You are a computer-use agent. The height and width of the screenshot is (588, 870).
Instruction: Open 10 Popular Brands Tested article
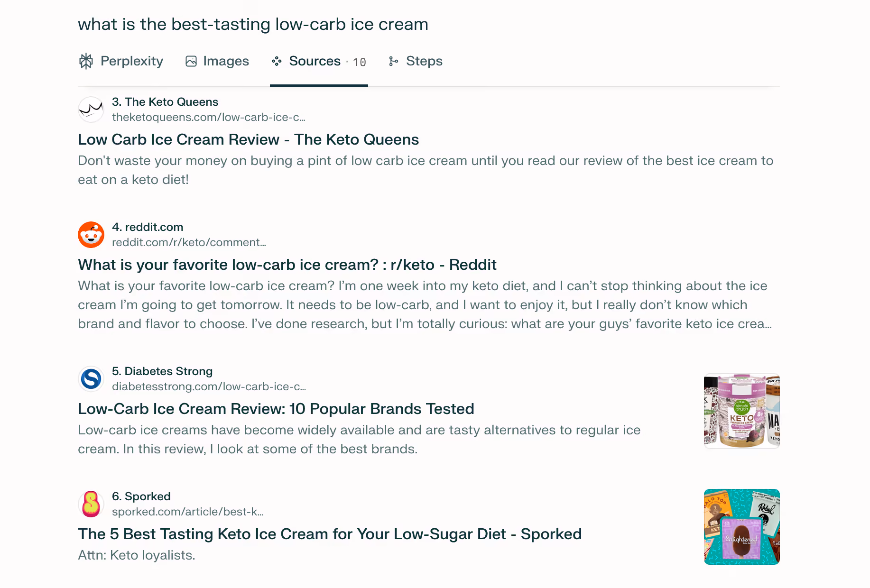276,409
